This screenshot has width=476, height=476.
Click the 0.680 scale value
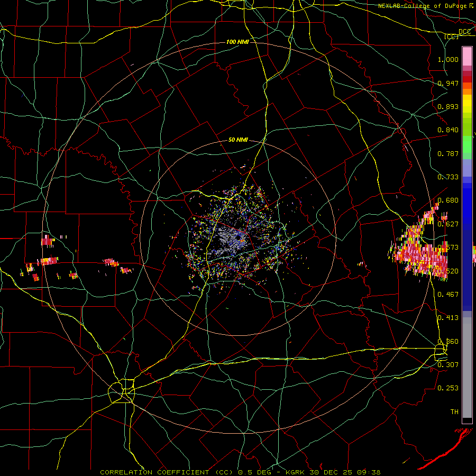[448, 200]
